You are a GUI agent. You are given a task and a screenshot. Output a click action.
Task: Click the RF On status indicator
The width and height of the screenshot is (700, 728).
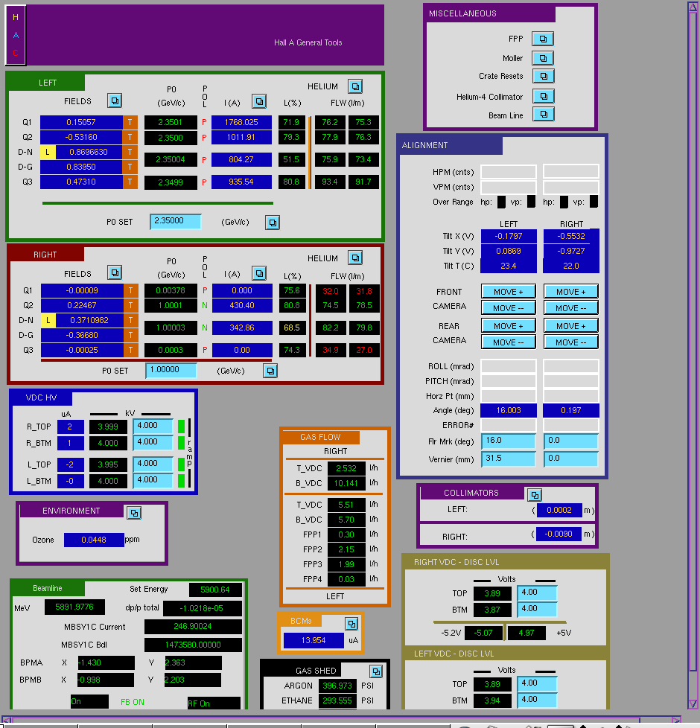214,703
